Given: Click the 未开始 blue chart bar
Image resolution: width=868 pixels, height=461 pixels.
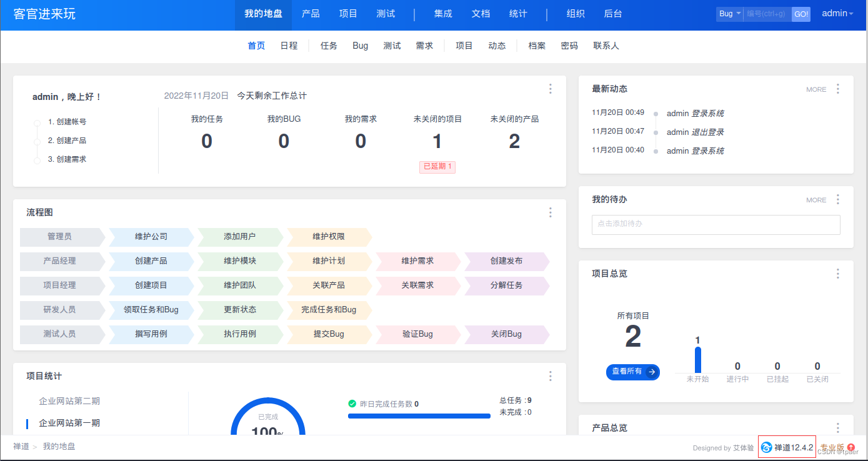Looking at the screenshot, I should [697, 360].
